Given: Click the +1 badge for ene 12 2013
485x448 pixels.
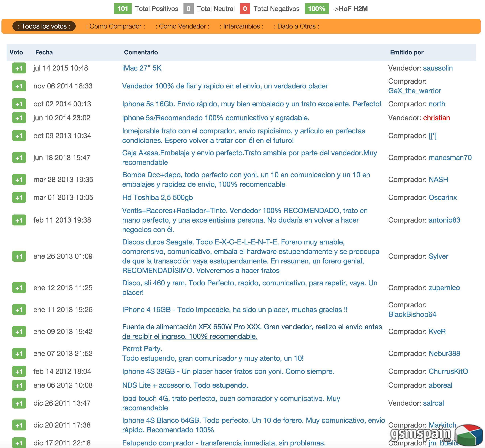Looking at the screenshot, I should coord(19,288).
